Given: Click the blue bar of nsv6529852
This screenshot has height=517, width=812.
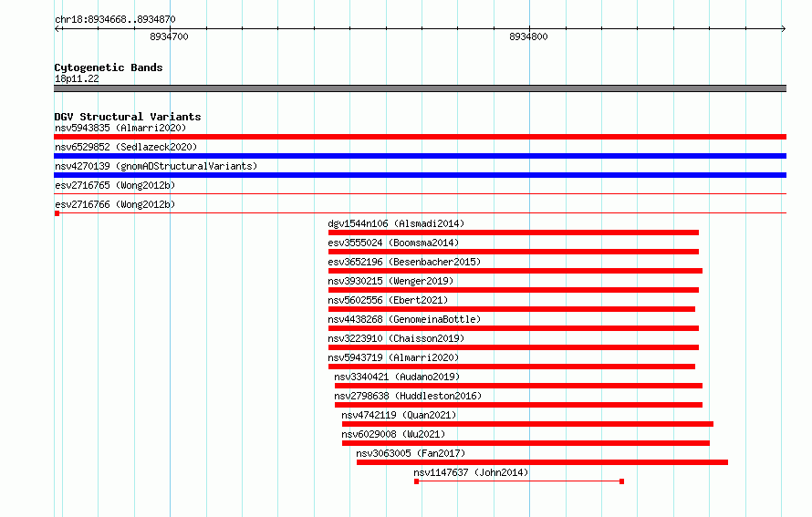Looking at the screenshot, I should pyautogui.click(x=420, y=156).
